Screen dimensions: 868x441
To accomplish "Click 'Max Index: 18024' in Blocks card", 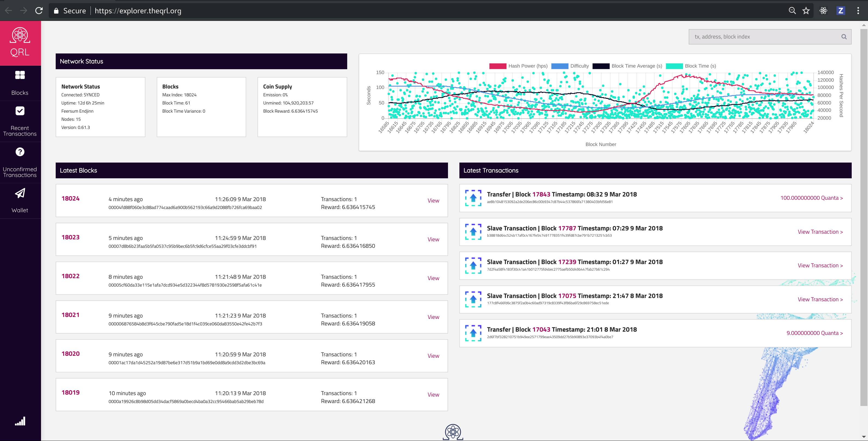I will [179, 95].
